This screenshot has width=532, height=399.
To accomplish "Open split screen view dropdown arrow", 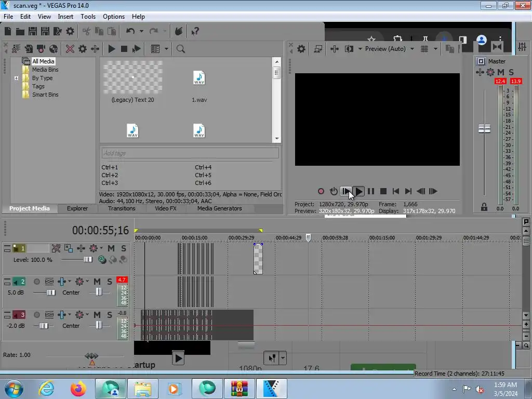I will 360,49.
